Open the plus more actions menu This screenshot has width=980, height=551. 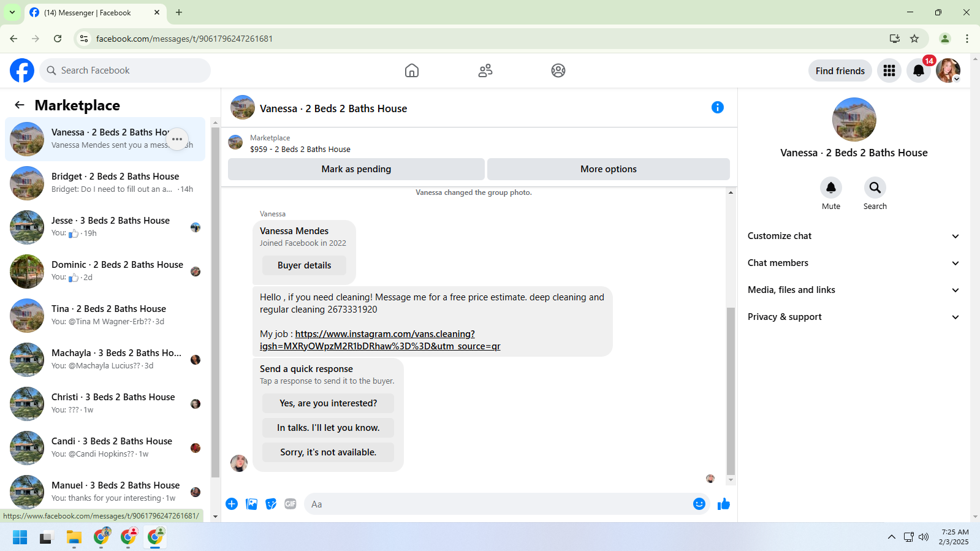(x=232, y=504)
